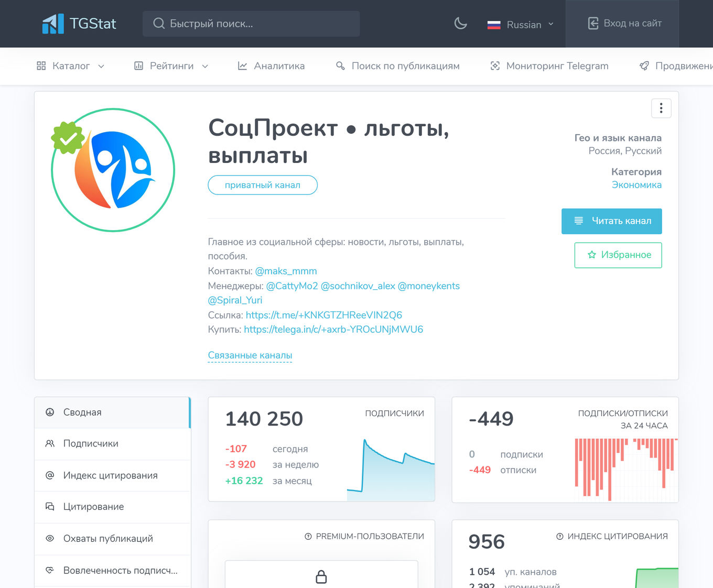Image resolution: width=713 pixels, height=588 pixels.
Task: Click the search magnifier icon
Action: coord(158,23)
